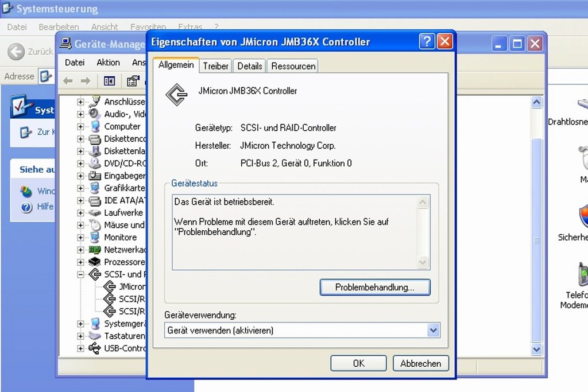This screenshot has width=588, height=392.
Task: Expand the Audio-, Video node
Action: [x=80, y=114]
